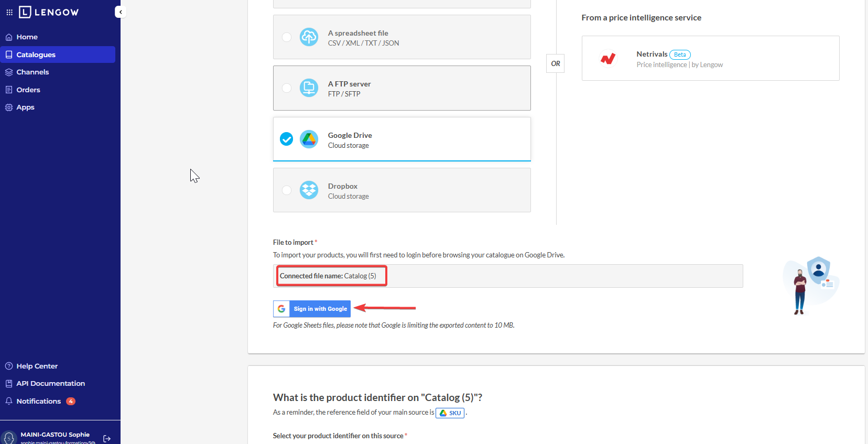Screen dimensions: 868x444
Task: Open the Help Center link
Action: pos(37,366)
